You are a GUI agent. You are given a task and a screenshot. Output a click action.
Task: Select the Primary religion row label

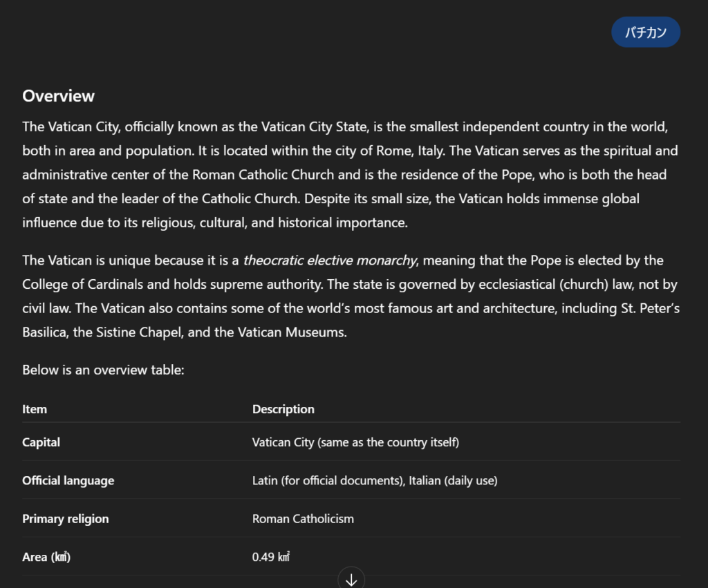[65, 519]
